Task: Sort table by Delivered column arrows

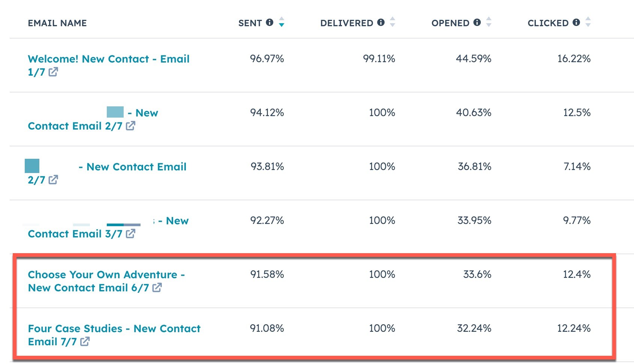Action: [392, 22]
